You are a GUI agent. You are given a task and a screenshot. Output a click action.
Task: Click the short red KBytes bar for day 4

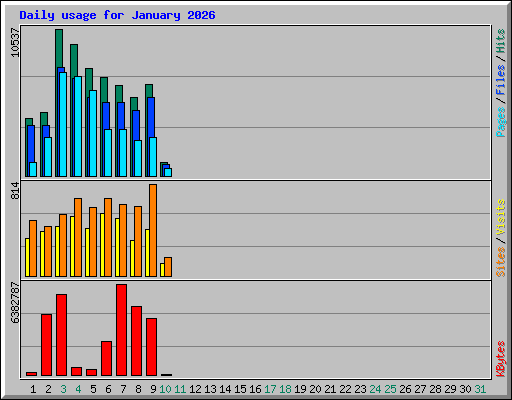77,371
